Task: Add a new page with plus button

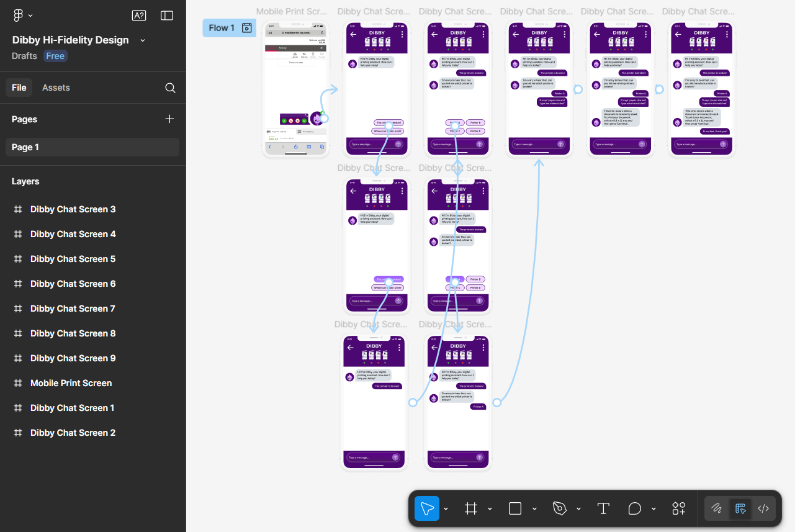Action: (x=169, y=119)
